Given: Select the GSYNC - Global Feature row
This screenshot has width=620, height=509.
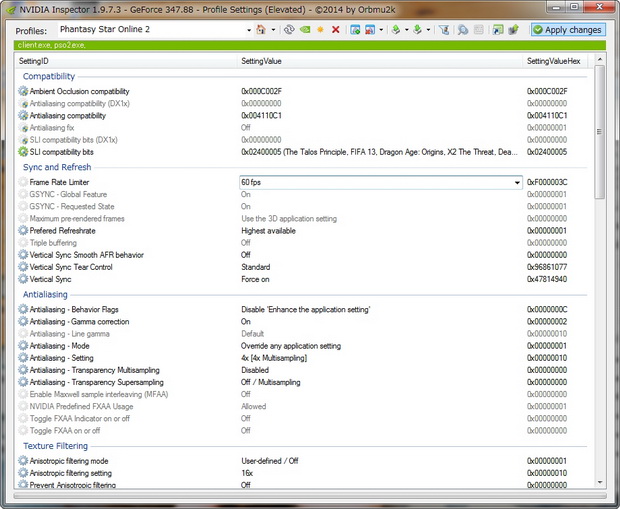Looking at the screenshot, I should pos(301,194).
